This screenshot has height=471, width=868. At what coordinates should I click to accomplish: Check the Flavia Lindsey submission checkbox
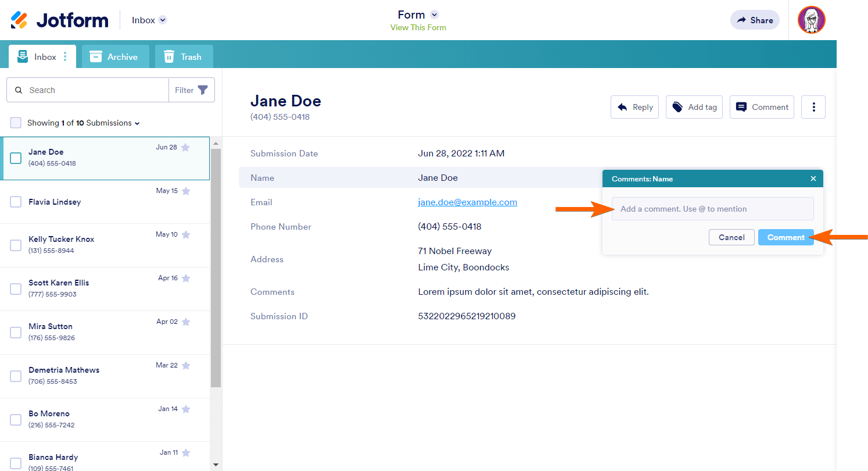(x=16, y=202)
